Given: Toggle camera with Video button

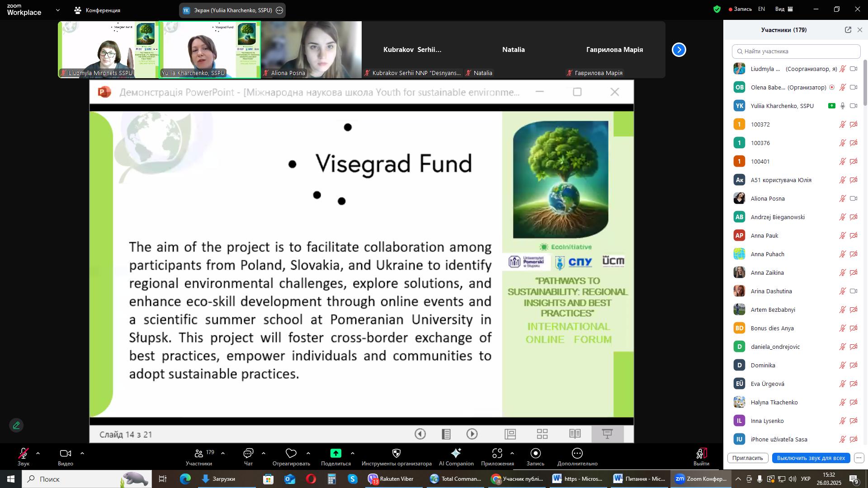Looking at the screenshot, I should pyautogui.click(x=66, y=454).
